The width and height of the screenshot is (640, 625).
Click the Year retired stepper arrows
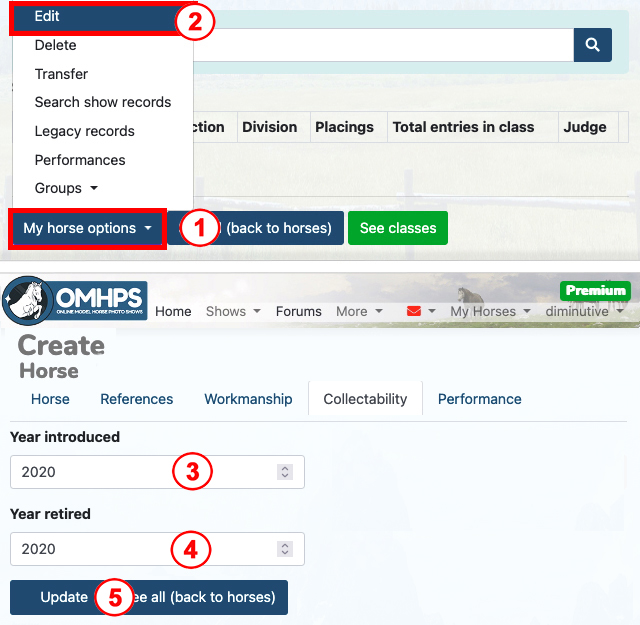pyautogui.click(x=285, y=549)
